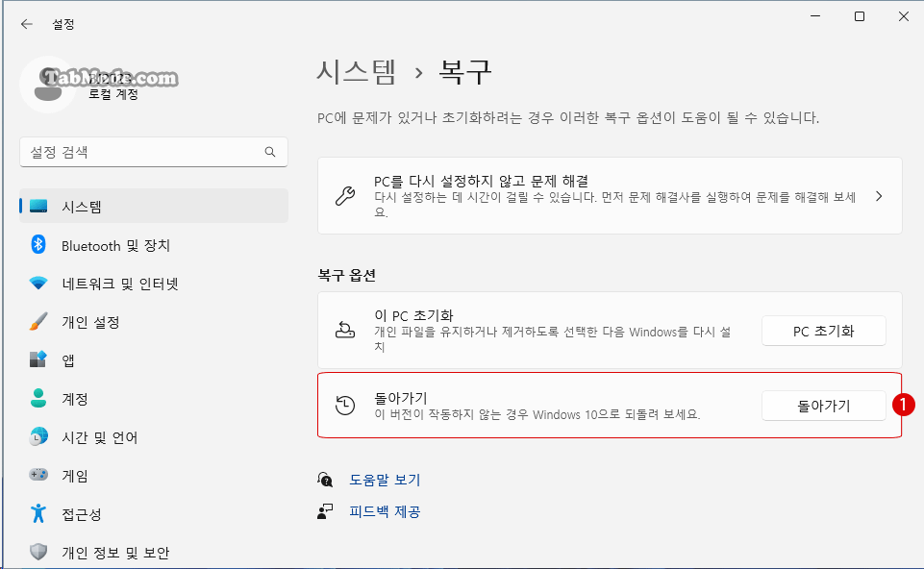Click the Accessibility figure icon
924x569 pixels.
tap(38, 513)
